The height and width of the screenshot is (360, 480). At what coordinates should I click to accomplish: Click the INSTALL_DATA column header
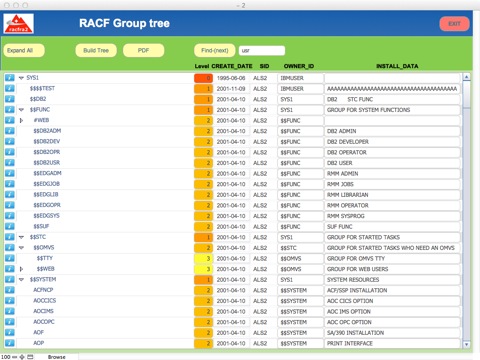pyautogui.click(x=397, y=66)
